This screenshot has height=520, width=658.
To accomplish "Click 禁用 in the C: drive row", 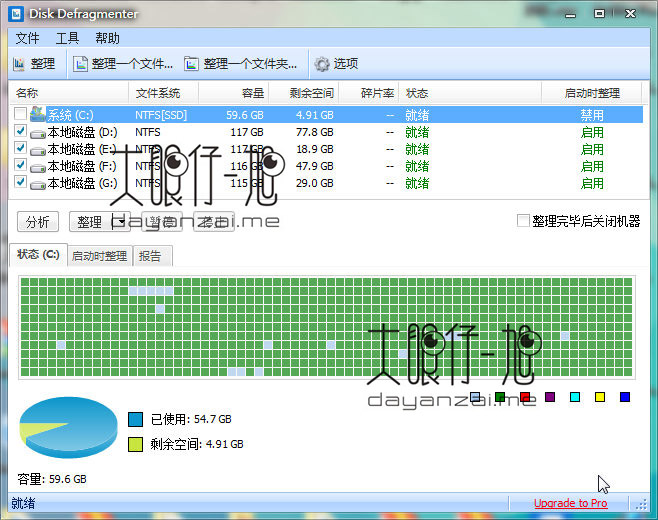I will coord(592,115).
